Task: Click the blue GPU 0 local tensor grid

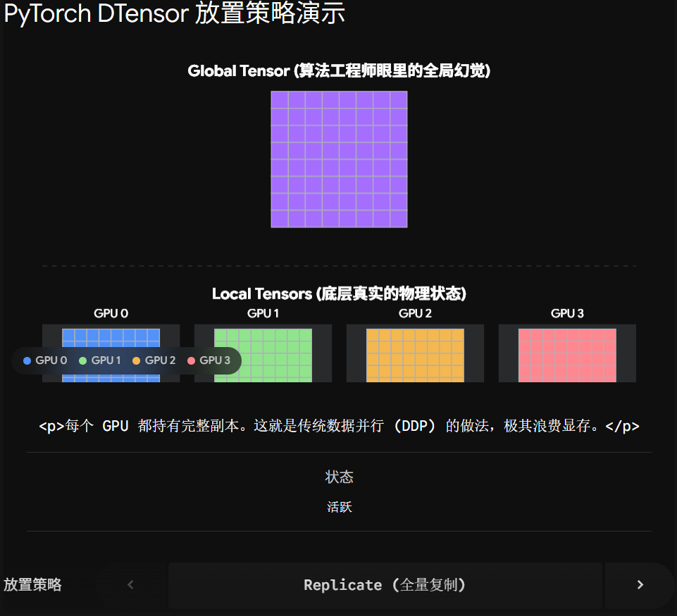Action: (x=111, y=355)
